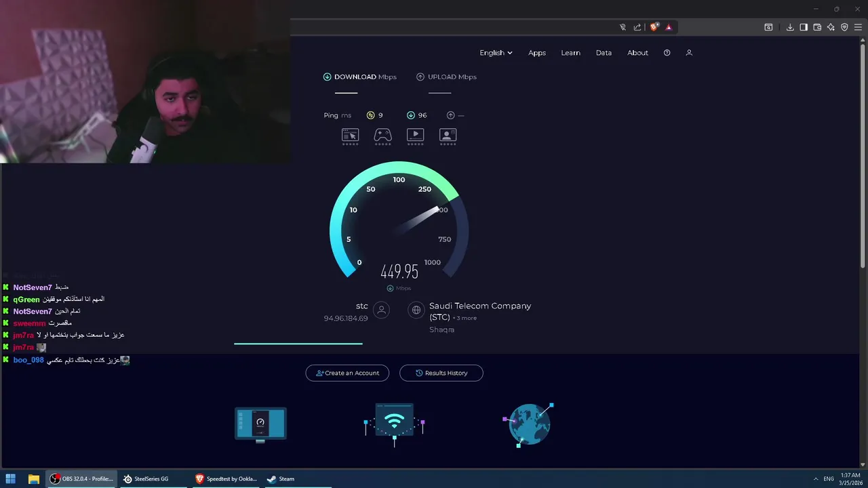Click the video conferencing rating icon
Screen dimensions: 868x488
(x=448, y=136)
